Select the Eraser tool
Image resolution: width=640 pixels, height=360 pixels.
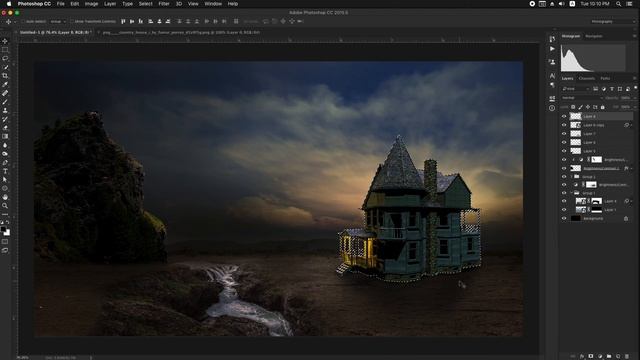(x=5, y=127)
